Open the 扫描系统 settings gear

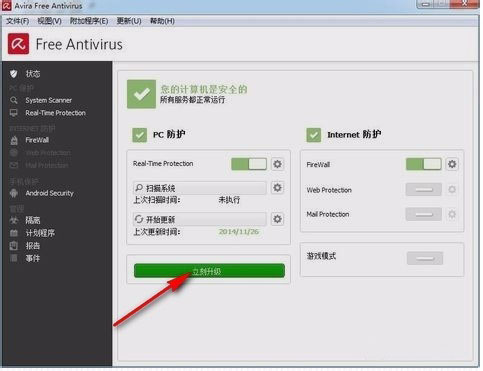click(x=277, y=188)
